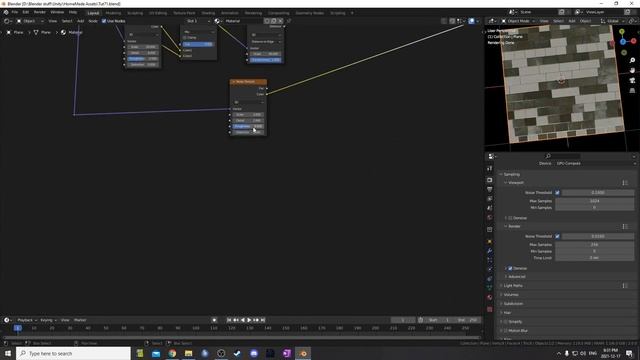
Task: Open Chrome from the Windows taskbar
Action: [x=172, y=353]
